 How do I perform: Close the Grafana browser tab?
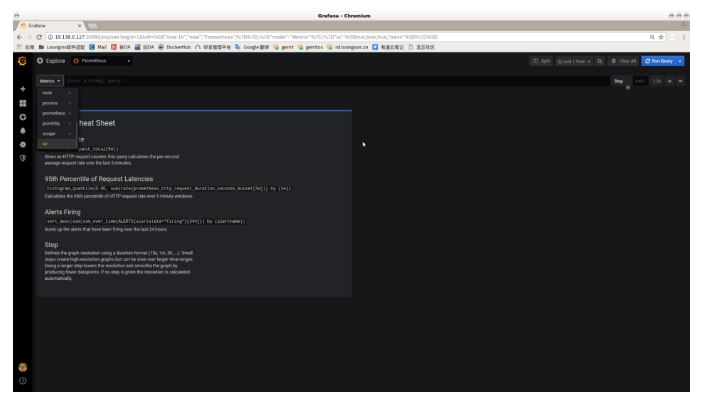point(79,26)
